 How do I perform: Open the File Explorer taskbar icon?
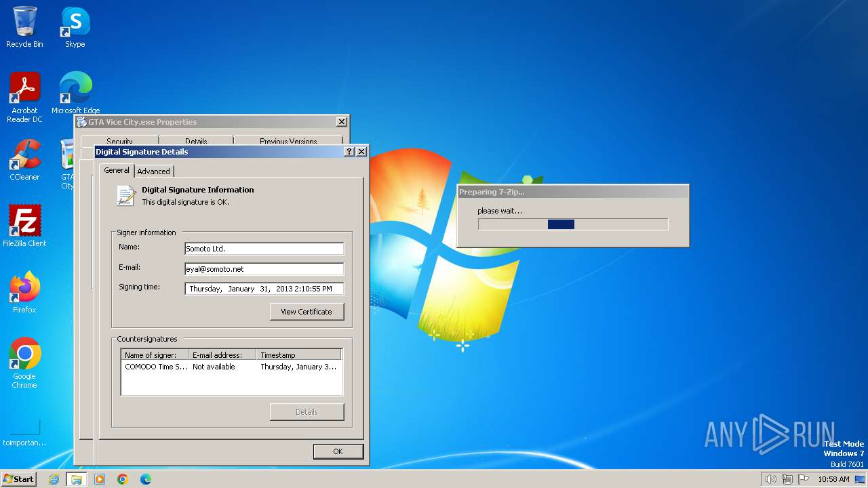[77, 479]
